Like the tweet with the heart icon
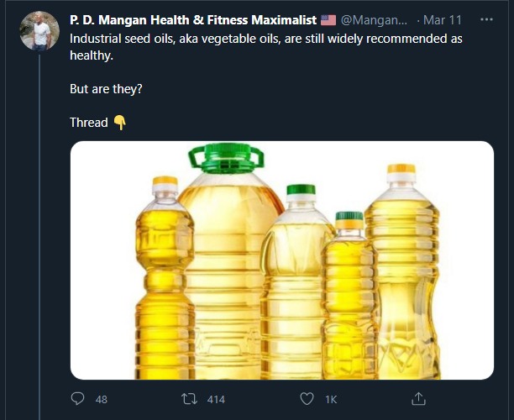 (307, 398)
